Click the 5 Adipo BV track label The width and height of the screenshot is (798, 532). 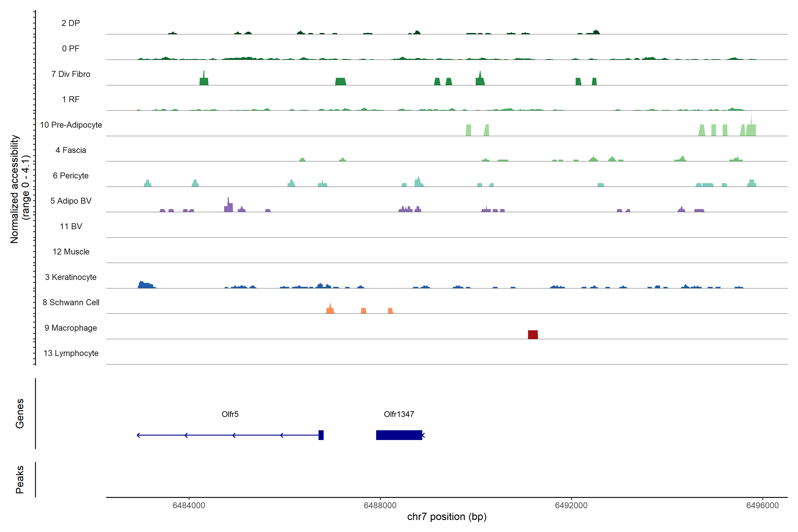71,201
